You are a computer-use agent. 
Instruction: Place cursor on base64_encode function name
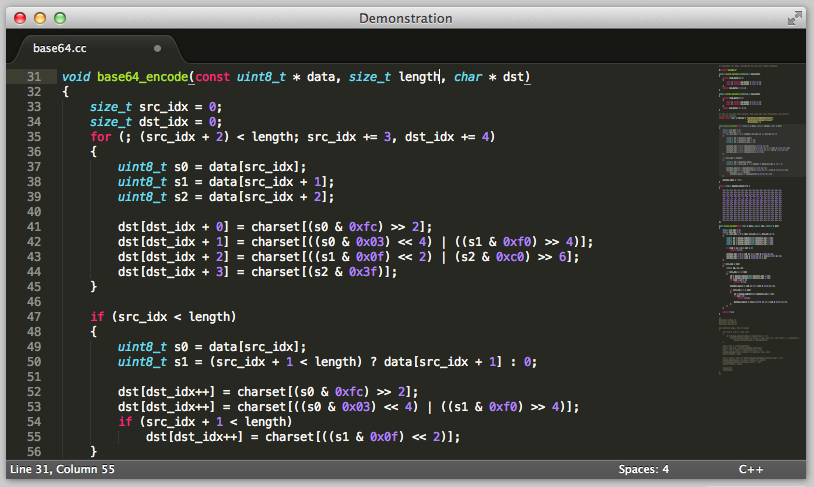[x=143, y=77]
